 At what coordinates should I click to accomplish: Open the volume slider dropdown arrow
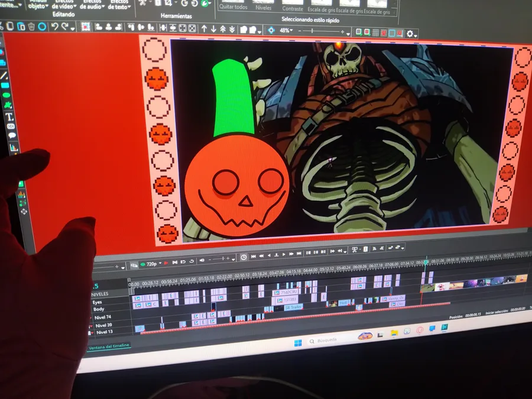click(x=233, y=259)
